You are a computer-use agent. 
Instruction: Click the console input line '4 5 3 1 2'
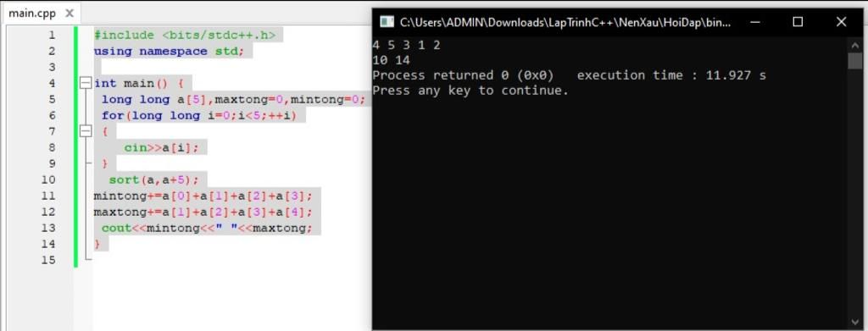coord(406,46)
